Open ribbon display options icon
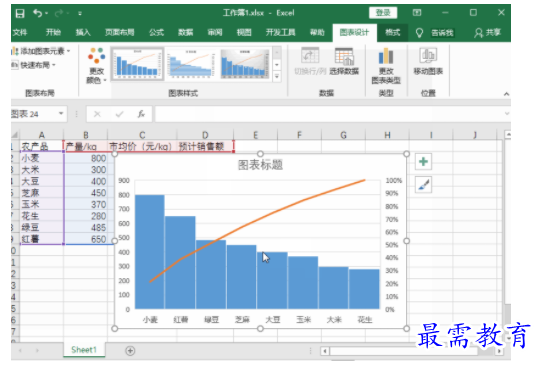Viewport: 539px width, 367px height. tap(417, 13)
